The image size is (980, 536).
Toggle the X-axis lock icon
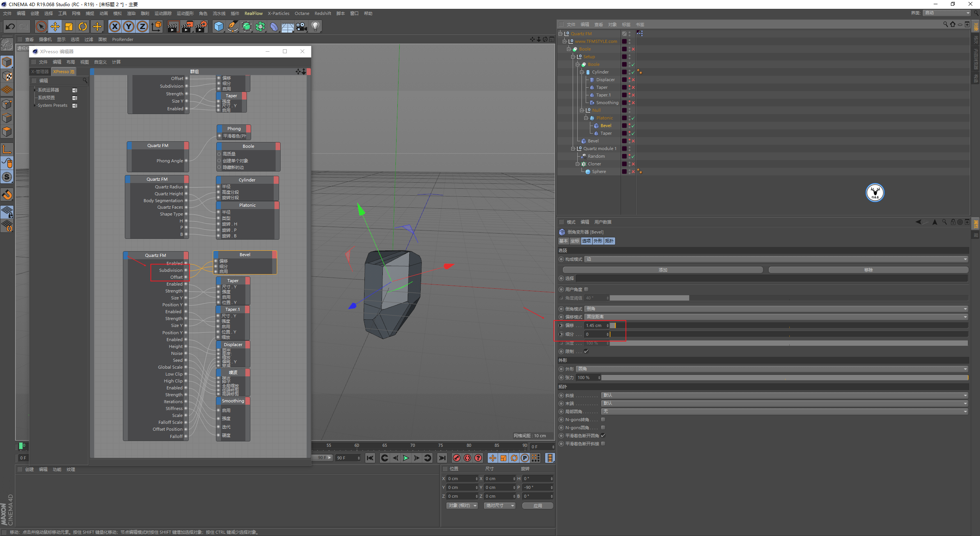115,26
